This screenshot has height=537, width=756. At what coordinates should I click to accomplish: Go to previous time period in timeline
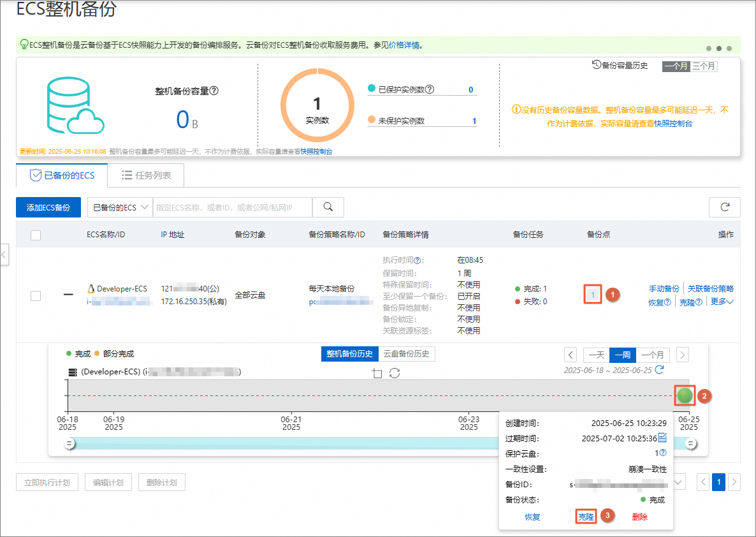tap(571, 355)
